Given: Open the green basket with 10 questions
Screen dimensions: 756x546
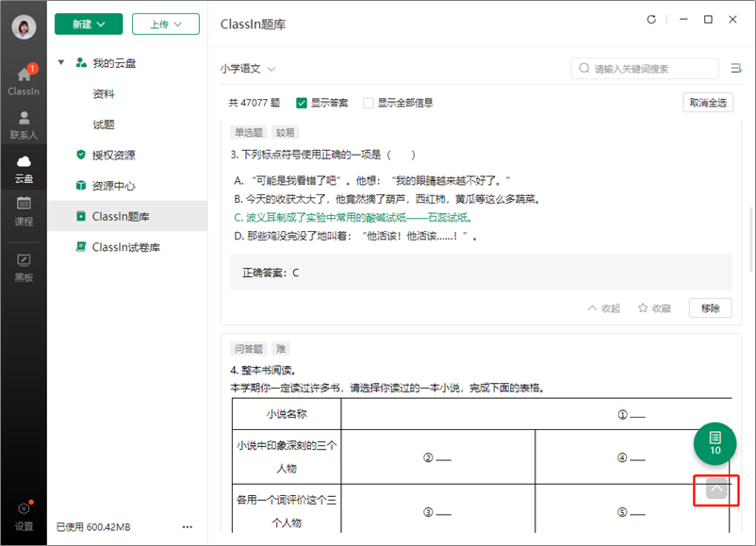Looking at the screenshot, I should (x=715, y=444).
